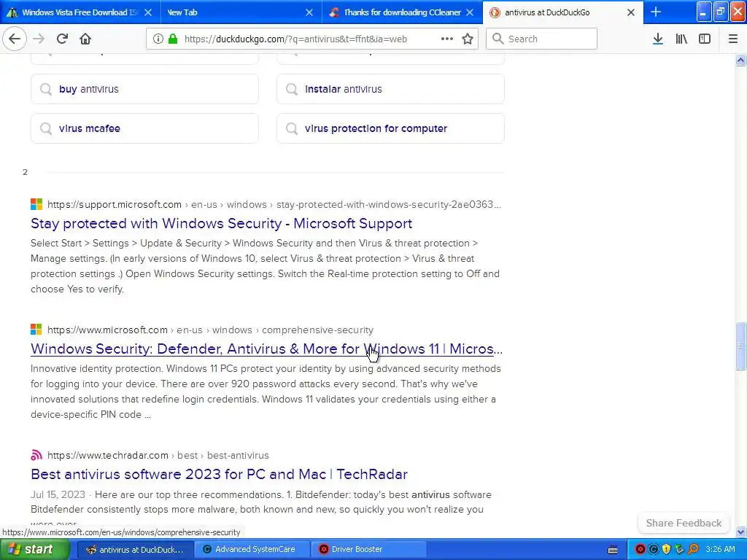Screen dimensions: 747x560
Task: Click the blue Advanced SystemCare tray icon
Action: coord(654,550)
